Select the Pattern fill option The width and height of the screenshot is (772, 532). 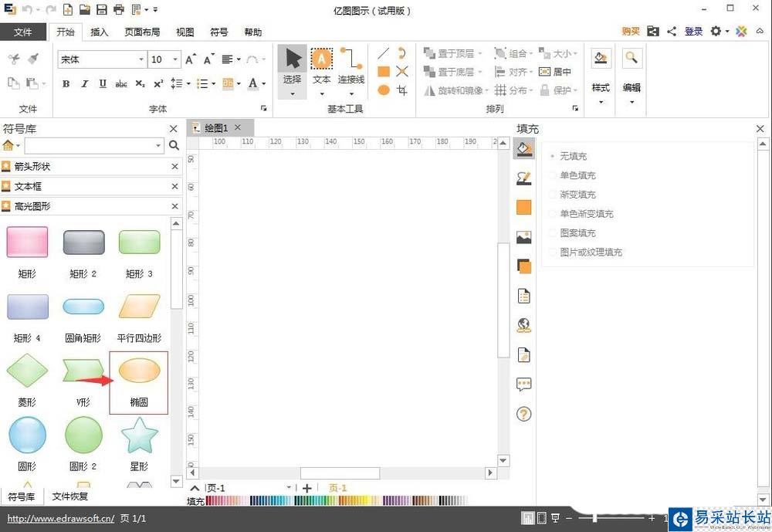572,233
